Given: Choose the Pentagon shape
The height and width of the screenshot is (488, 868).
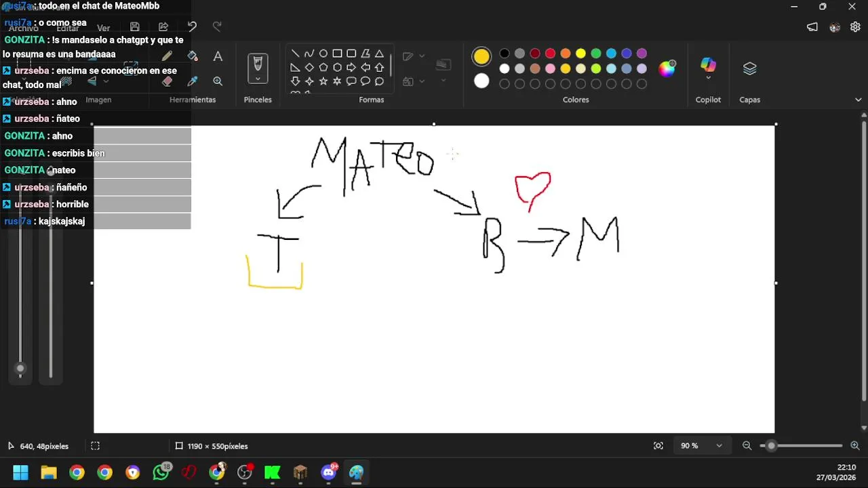Looking at the screenshot, I should pyautogui.click(x=323, y=68).
